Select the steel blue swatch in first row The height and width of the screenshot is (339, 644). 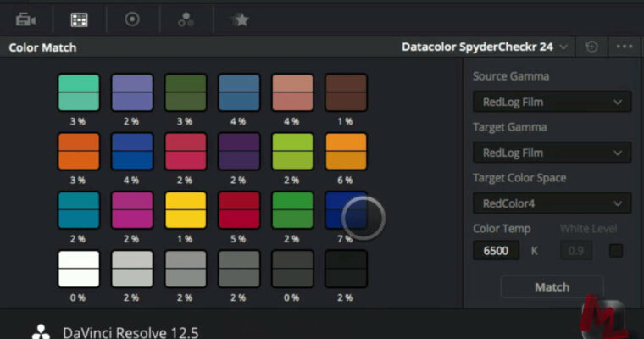239,92
